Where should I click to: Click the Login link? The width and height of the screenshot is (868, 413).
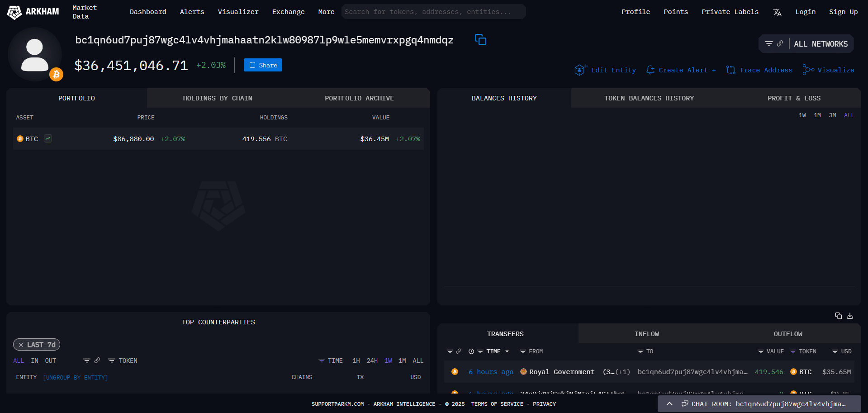click(x=806, y=12)
